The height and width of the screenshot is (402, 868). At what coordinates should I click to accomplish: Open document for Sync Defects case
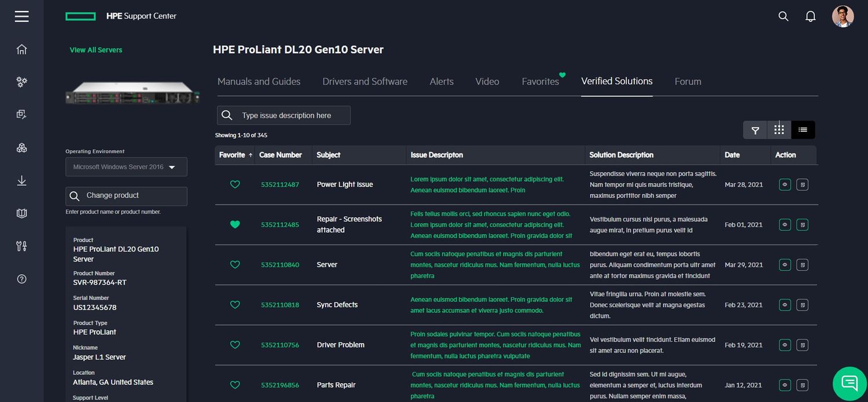click(x=802, y=305)
